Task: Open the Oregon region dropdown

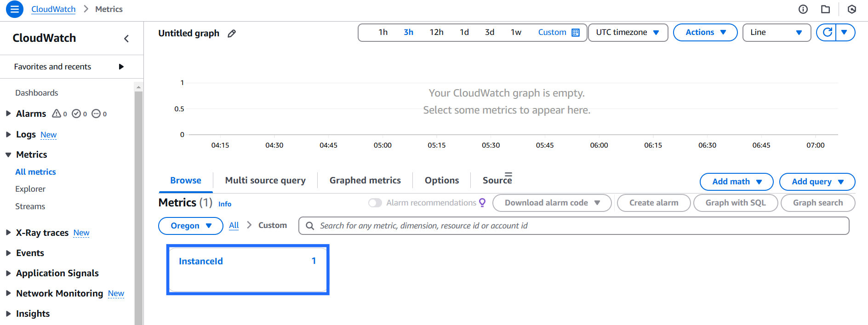Action: [x=190, y=226]
